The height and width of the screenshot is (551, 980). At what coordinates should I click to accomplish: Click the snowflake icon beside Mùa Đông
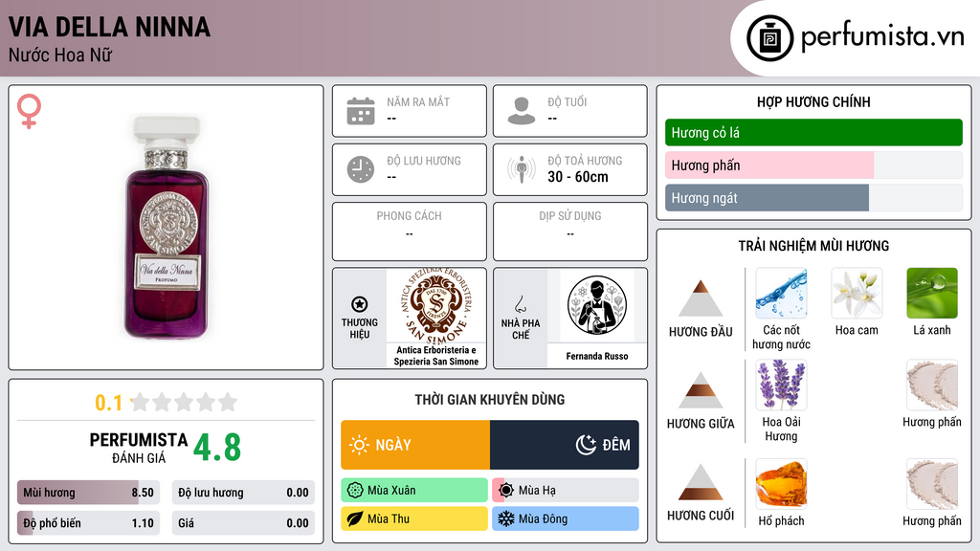[x=506, y=518]
